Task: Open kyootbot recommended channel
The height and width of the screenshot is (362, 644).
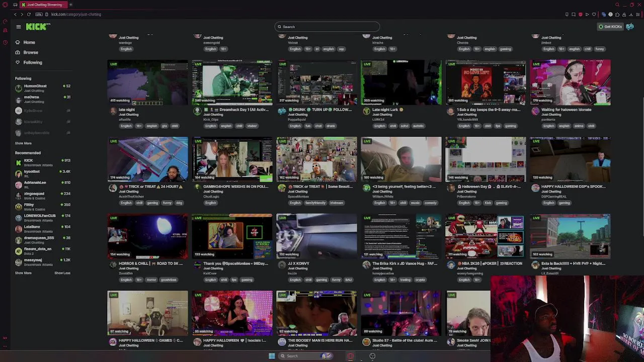Action: (x=43, y=173)
